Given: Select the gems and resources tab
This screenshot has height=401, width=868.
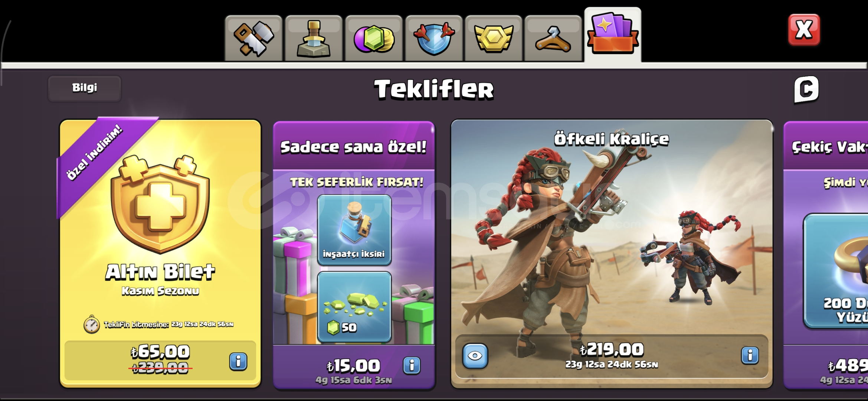Looking at the screenshot, I should [374, 39].
